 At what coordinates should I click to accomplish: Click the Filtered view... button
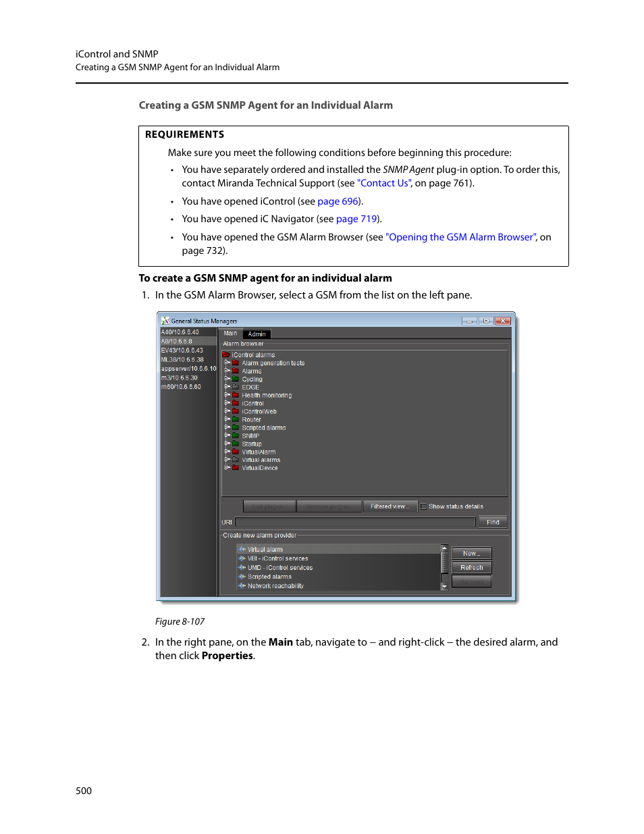(390, 506)
